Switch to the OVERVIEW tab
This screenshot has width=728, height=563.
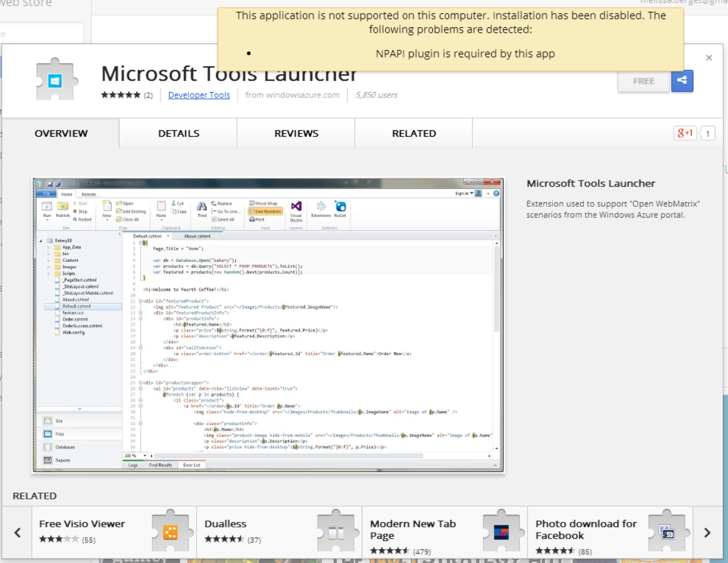coord(61,133)
